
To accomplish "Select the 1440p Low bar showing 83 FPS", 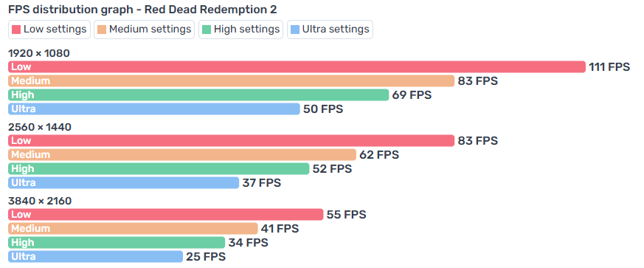I will click(231, 140).
